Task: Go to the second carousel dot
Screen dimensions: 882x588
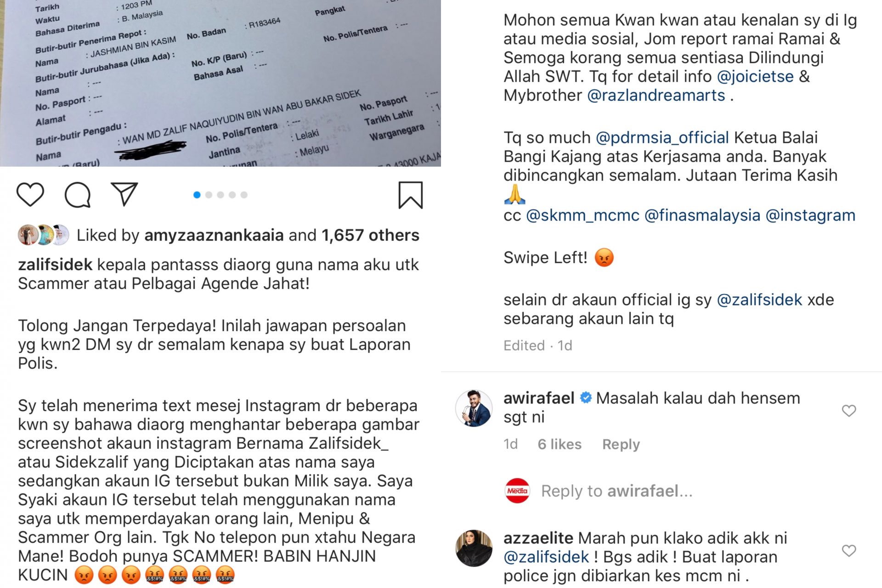Action: (209, 195)
